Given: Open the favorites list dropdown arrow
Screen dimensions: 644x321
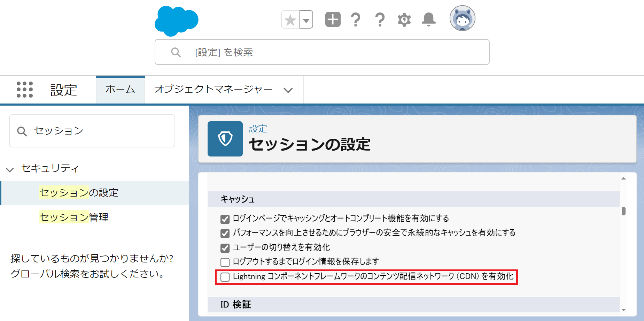Looking at the screenshot, I should click(306, 20).
